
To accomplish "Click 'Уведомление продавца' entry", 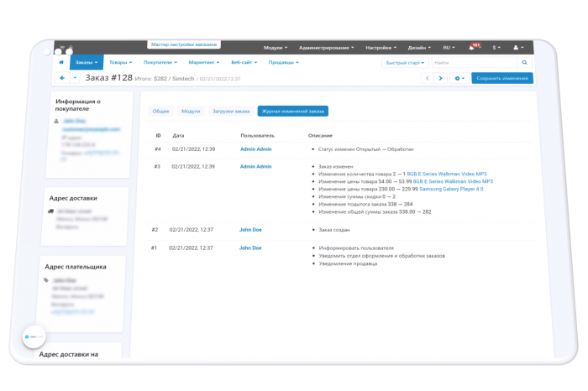I will (x=348, y=263).
